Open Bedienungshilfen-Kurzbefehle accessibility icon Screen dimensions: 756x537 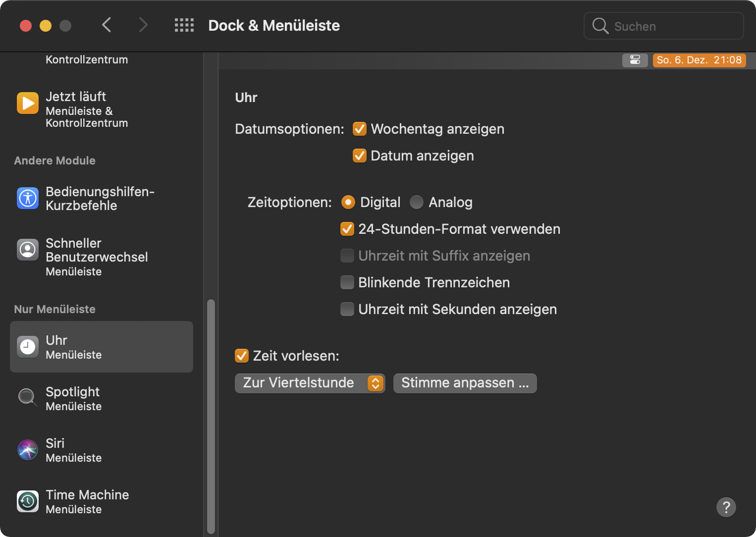(x=28, y=198)
